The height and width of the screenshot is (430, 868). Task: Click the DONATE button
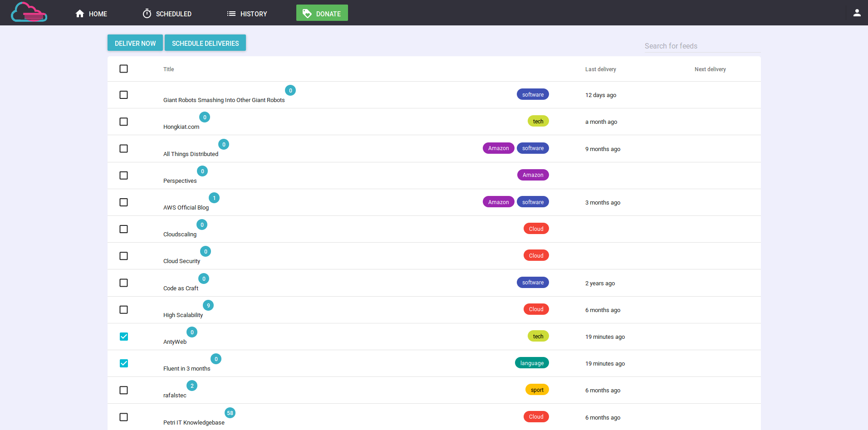coord(322,13)
